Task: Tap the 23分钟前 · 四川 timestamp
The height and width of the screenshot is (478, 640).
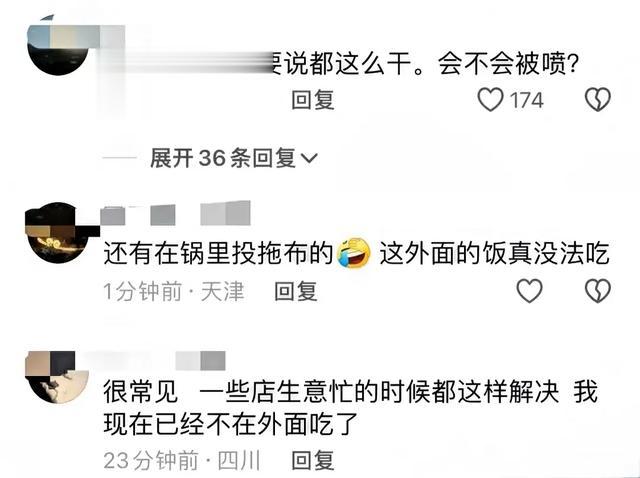Action: (x=182, y=461)
